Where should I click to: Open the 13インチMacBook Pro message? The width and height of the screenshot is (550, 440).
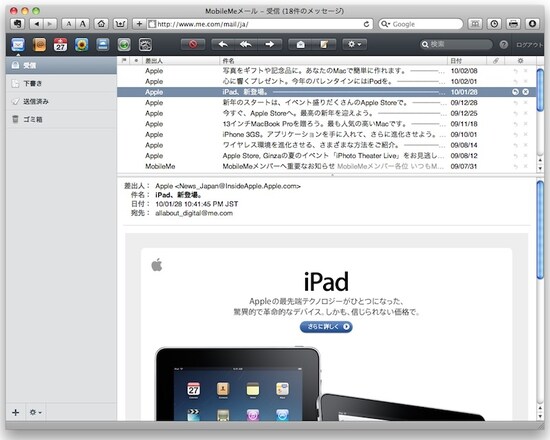[x=326, y=124]
